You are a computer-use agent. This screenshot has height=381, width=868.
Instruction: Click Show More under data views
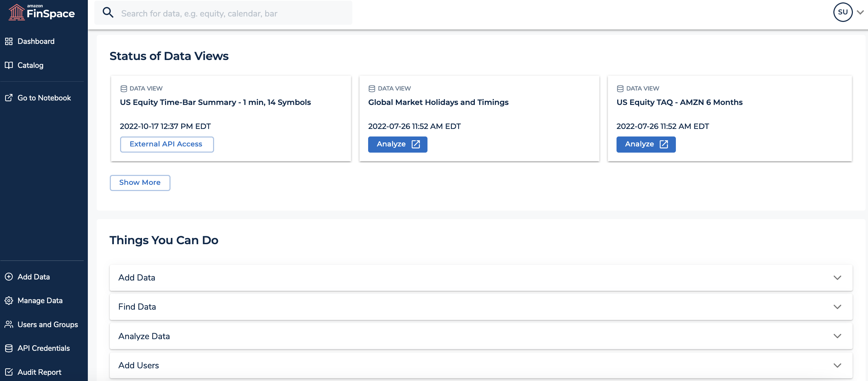pos(140,182)
